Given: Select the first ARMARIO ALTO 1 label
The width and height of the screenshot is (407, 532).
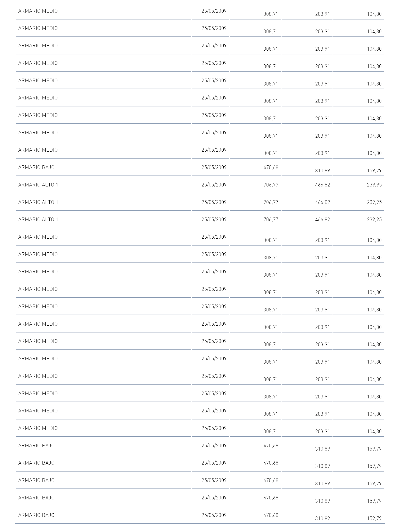Looking at the screenshot, I should pos(38,185).
